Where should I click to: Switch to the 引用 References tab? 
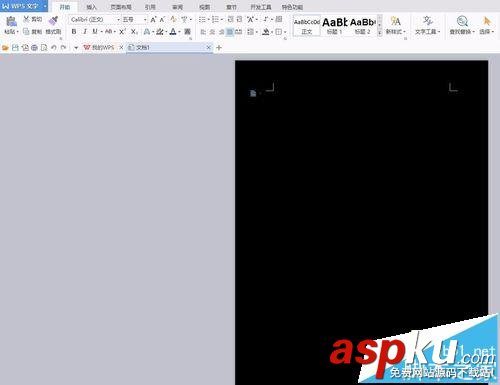[150, 7]
